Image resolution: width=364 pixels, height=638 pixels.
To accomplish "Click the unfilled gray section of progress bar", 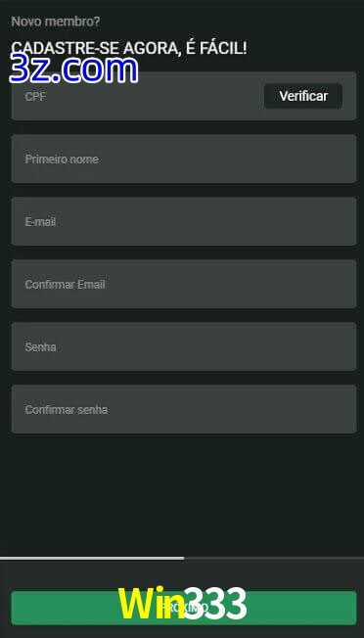I will [x=274, y=558].
